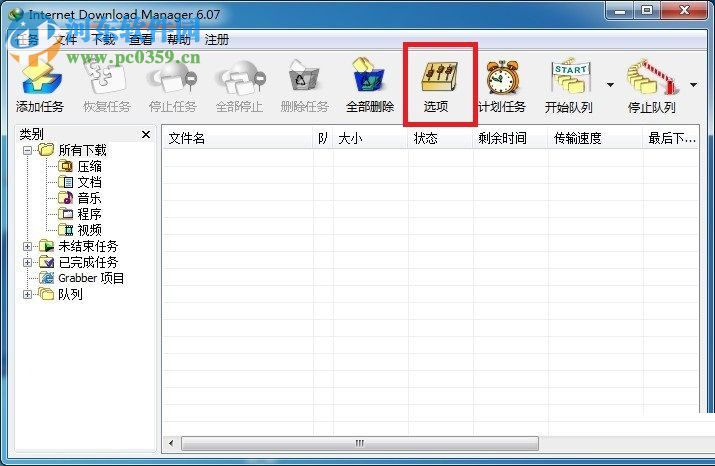Click the 全部删除 (Delete all) toolbar icon
The height and width of the screenshot is (466, 715).
tap(370, 85)
